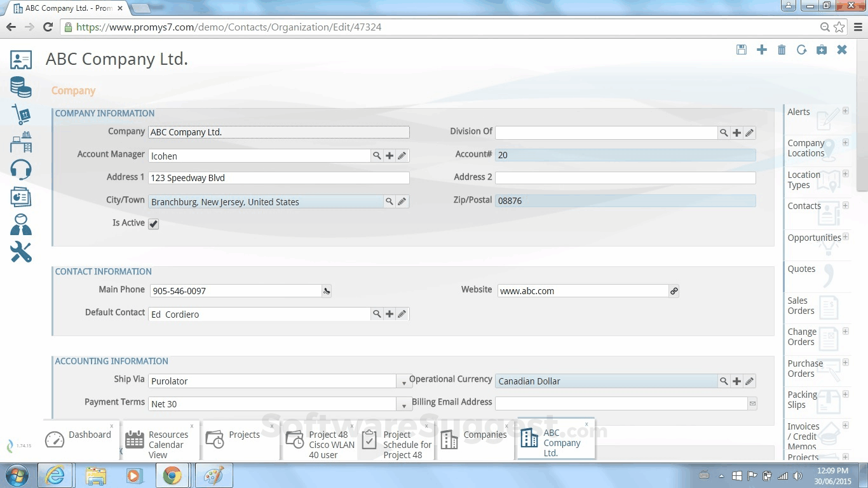Search for a City/Town
The image size is (868, 488).
coord(390,201)
